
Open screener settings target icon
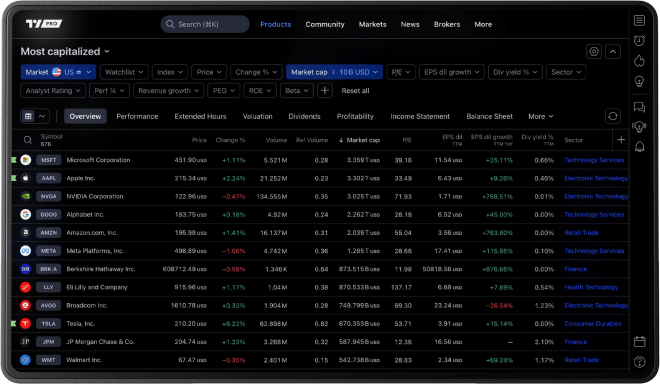pyautogui.click(x=593, y=51)
